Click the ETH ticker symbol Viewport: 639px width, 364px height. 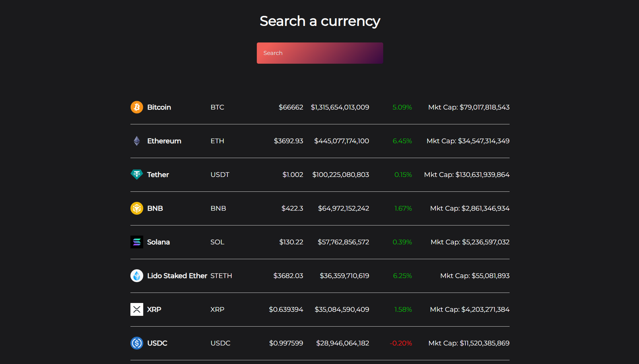pyautogui.click(x=217, y=141)
